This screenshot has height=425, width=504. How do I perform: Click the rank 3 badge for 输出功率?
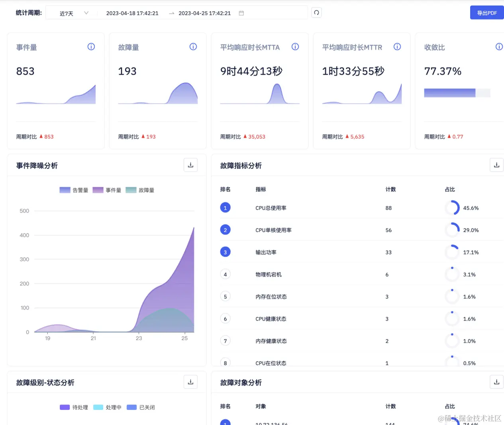click(225, 252)
